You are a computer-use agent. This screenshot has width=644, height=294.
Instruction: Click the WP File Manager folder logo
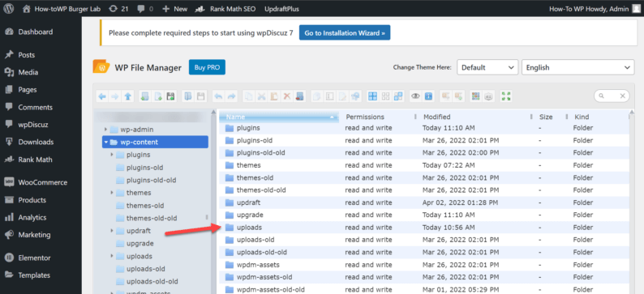[101, 67]
